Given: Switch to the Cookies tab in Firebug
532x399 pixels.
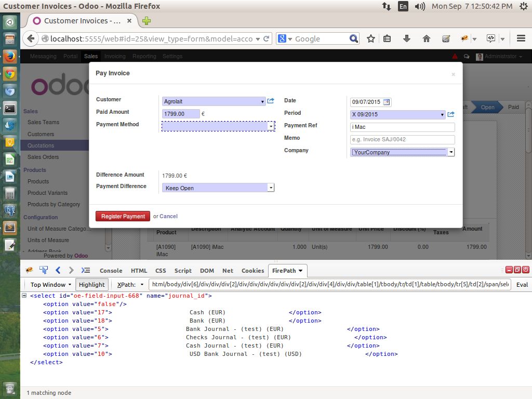Looking at the screenshot, I should [x=253, y=270].
